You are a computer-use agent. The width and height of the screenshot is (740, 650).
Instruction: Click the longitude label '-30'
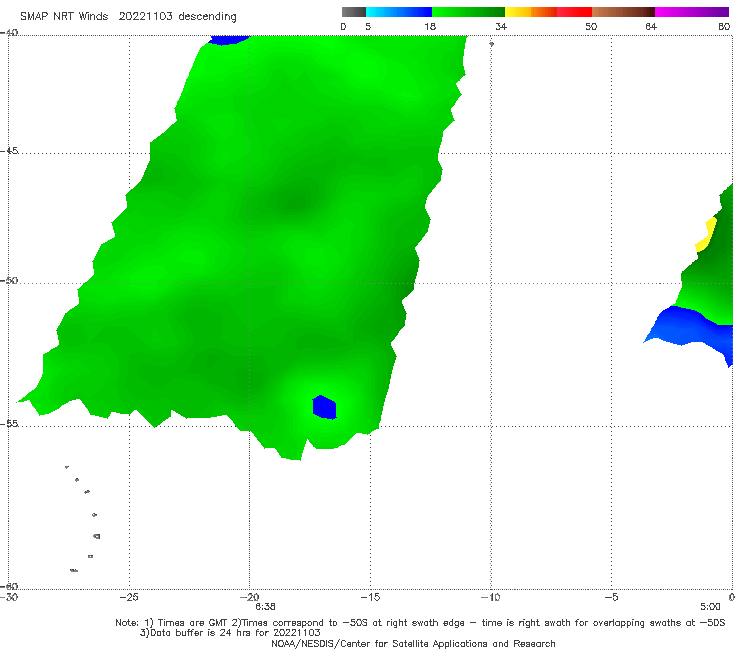point(9,597)
